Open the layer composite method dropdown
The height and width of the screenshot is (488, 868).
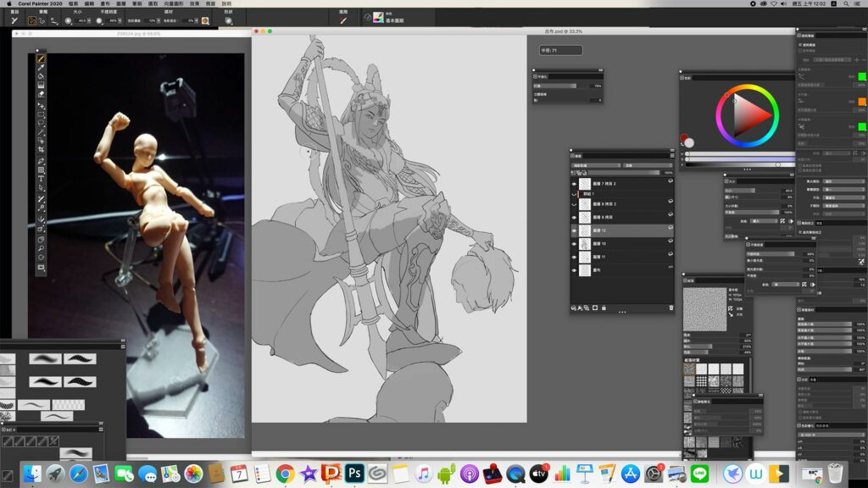(x=596, y=165)
